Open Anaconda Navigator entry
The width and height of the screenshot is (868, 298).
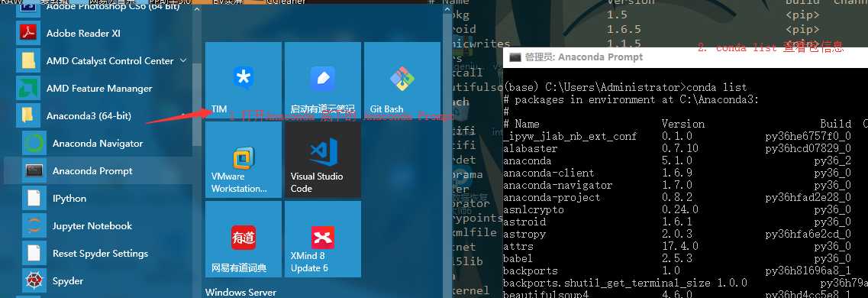click(x=98, y=144)
